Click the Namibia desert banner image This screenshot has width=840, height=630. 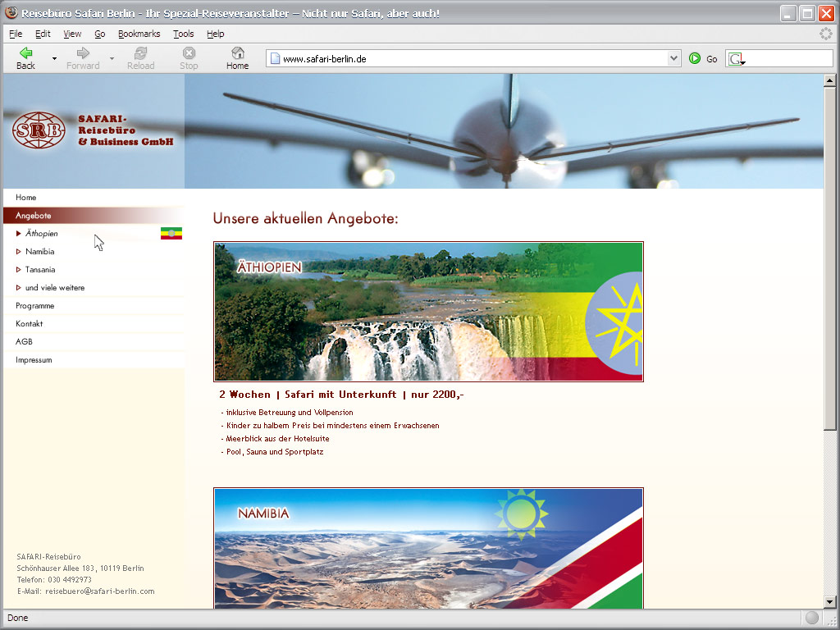[x=428, y=548]
